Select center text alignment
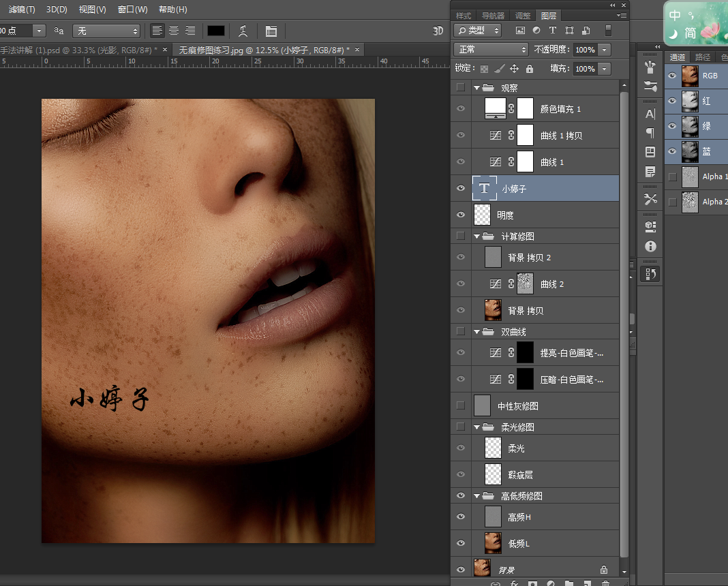The width and height of the screenshot is (728, 586). coord(174,31)
